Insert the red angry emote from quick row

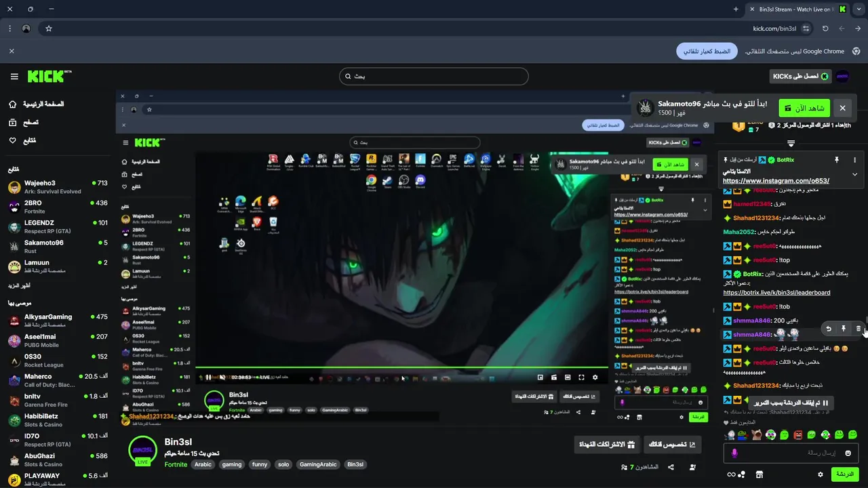tap(798, 434)
